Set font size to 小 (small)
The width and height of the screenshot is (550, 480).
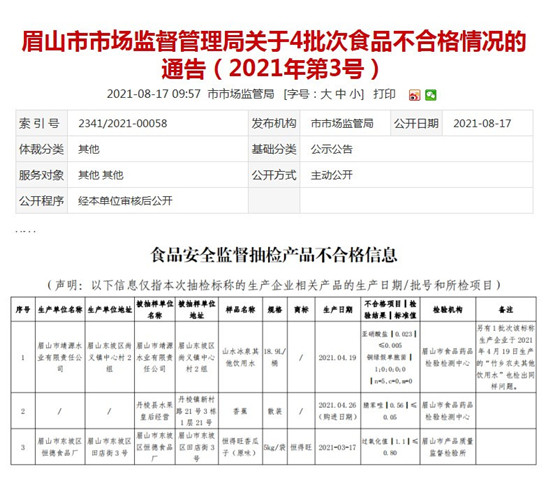coord(355,94)
